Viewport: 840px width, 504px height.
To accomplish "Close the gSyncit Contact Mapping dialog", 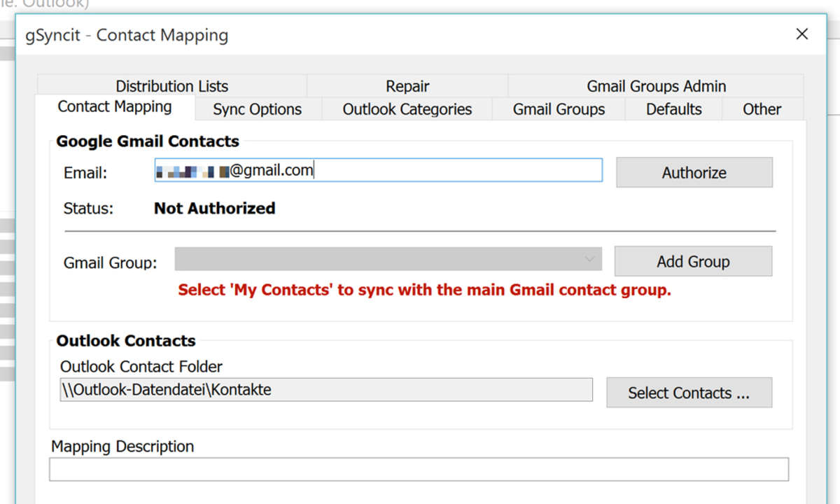I will tap(802, 34).
